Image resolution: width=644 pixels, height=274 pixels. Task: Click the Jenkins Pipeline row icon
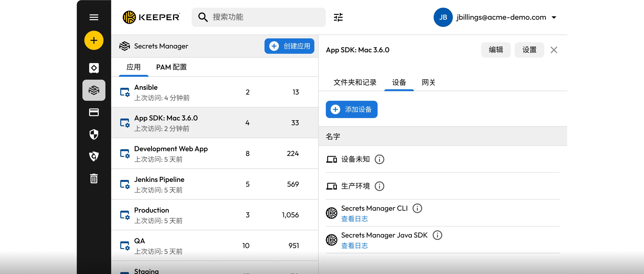[x=125, y=184]
